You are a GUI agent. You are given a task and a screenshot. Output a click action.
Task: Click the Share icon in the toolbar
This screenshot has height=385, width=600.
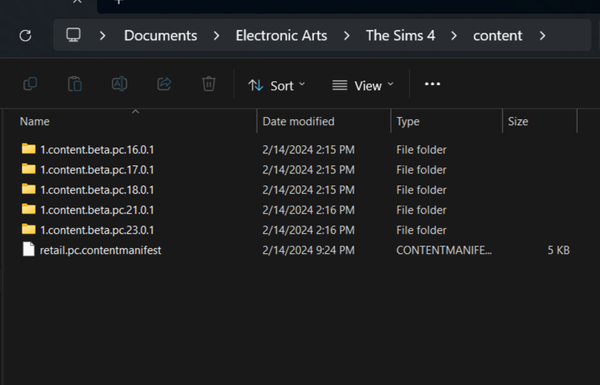pyautogui.click(x=164, y=84)
